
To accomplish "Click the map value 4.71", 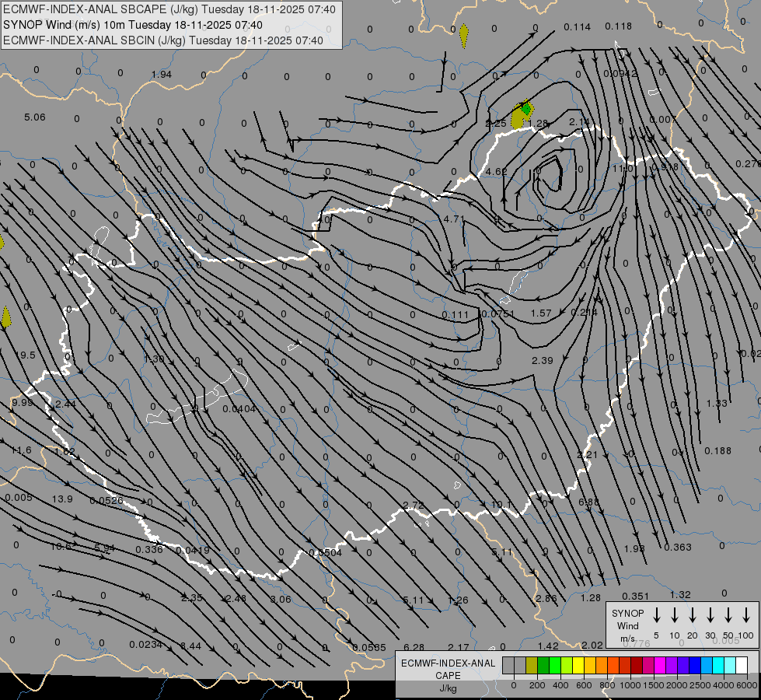I will point(454,219).
